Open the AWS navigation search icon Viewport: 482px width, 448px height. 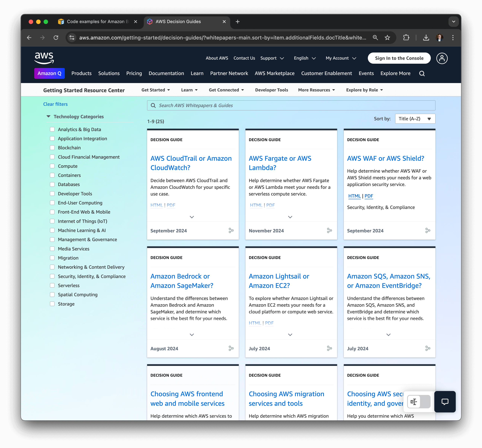coord(422,73)
